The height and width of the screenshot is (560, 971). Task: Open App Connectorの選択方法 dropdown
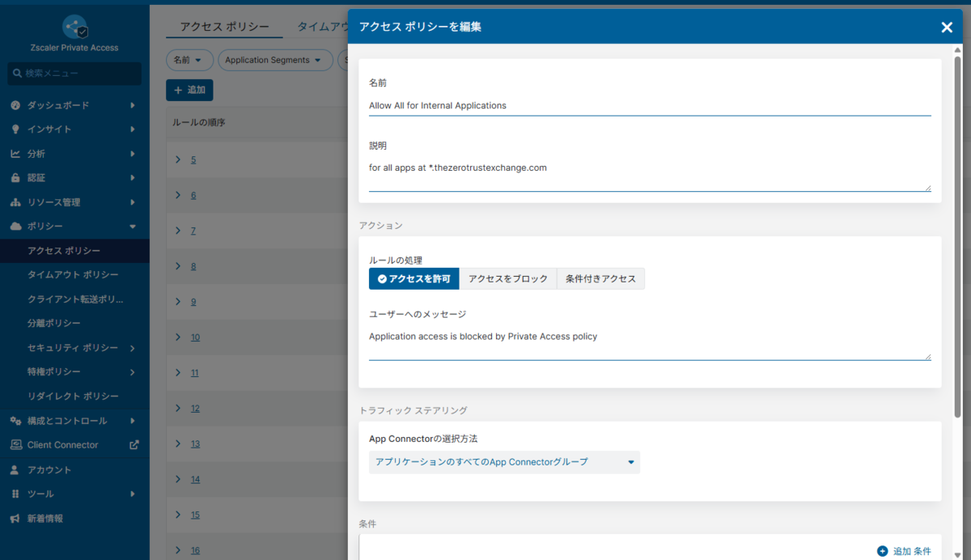504,462
